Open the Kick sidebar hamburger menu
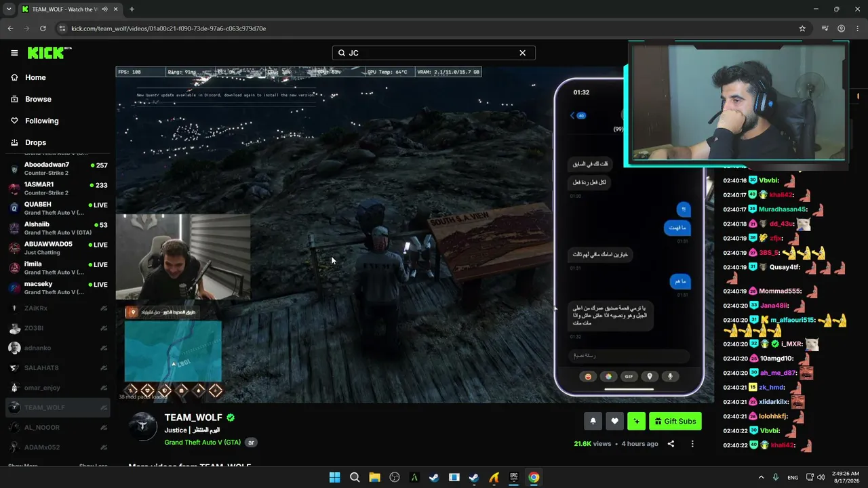Screen dimensions: 868x488 [14, 53]
